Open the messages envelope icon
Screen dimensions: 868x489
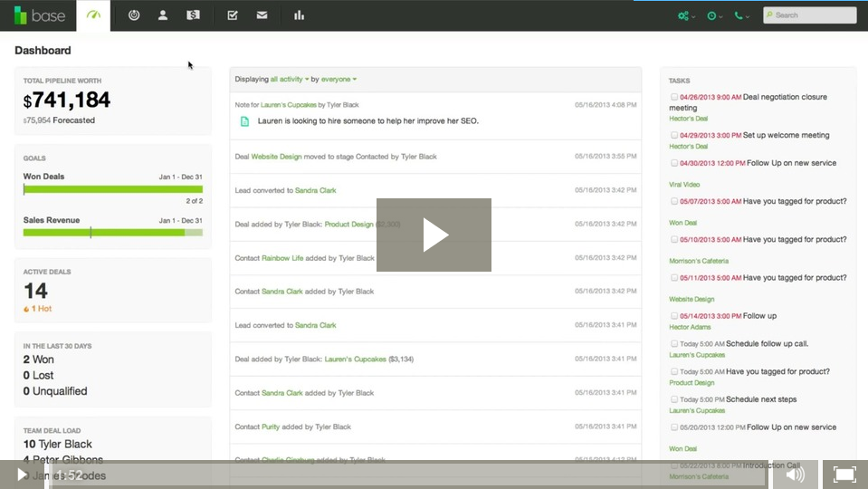262,15
